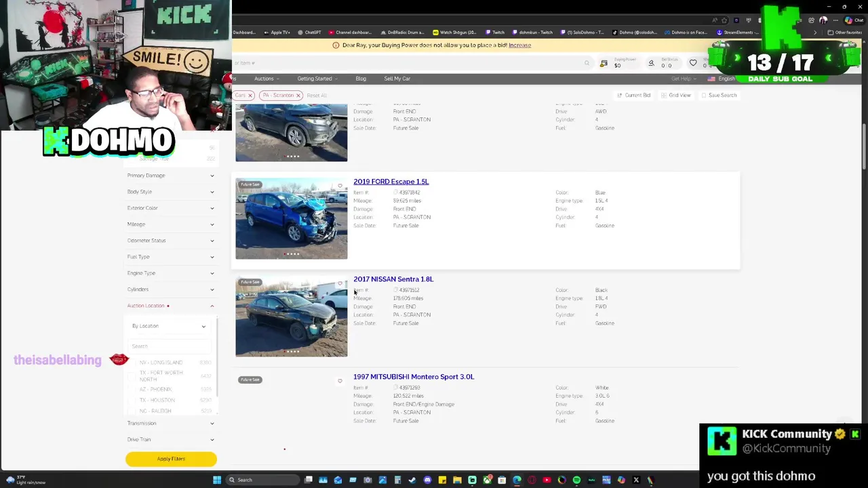Image resolution: width=868 pixels, height=488 pixels.
Task: Open the X app from the taskbar
Action: 636,480
